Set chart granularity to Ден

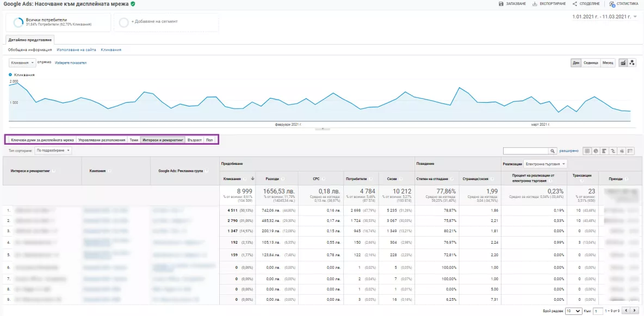(x=576, y=63)
